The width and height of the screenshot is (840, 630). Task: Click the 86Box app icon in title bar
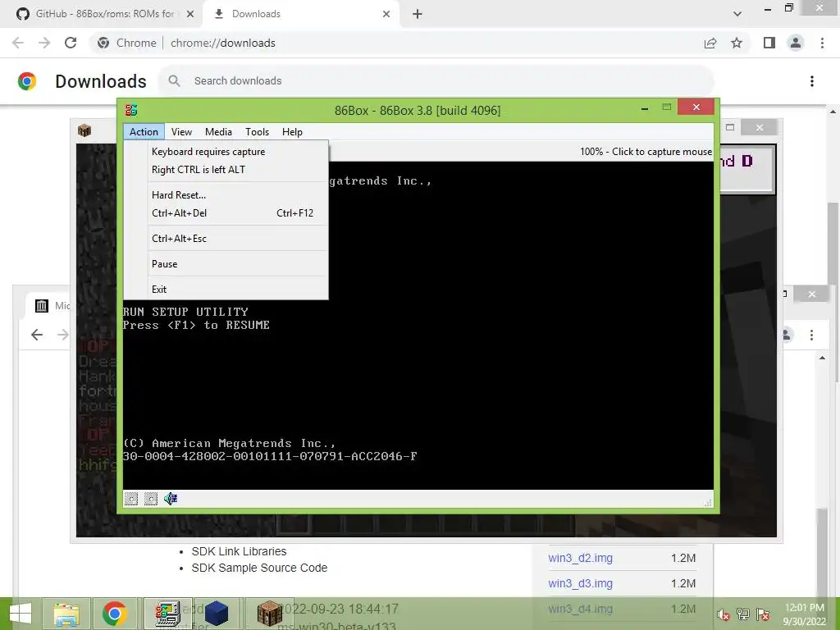pyautogui.click(x=131, y=110)
